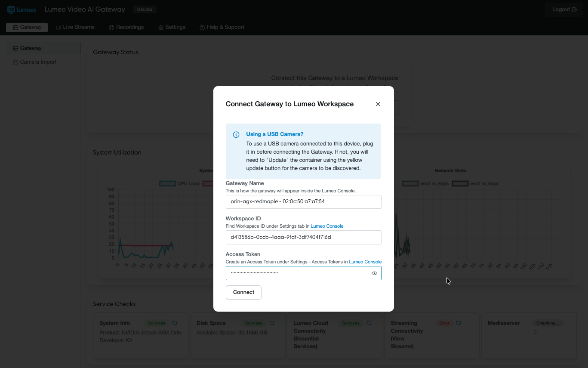588x368 pixels.
Task: Click the "Service Checks" section heading
Action: pyautogui.click(x=114, y=304)
